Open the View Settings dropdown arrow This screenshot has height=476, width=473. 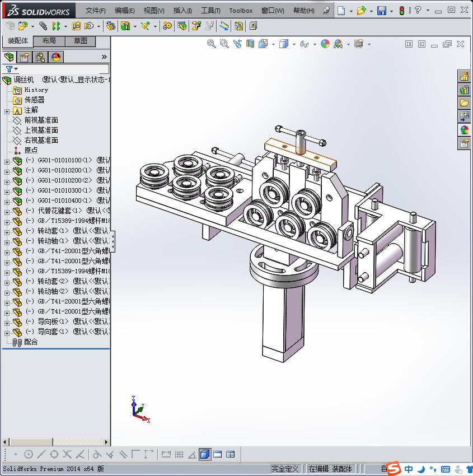point(369,44)
